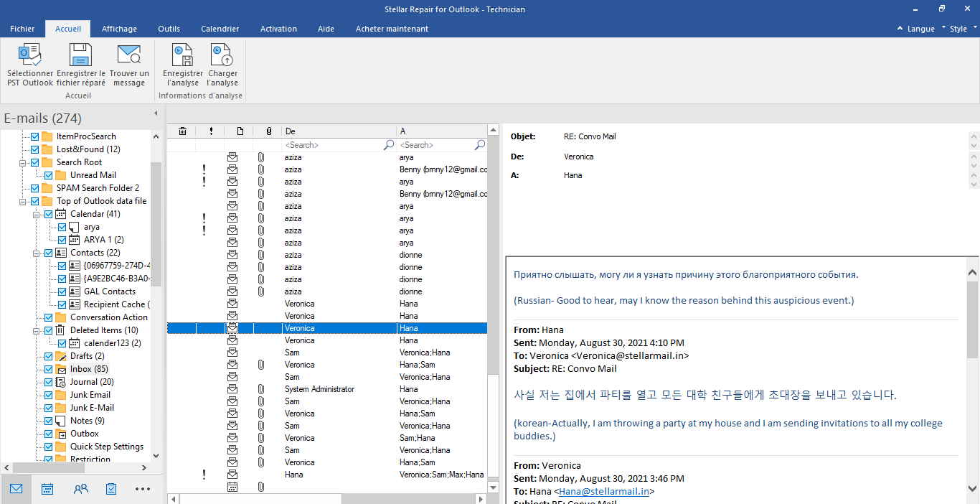Open more views ellipsis in bottom bar
The image size is (980, 504).
click(143, 489)
